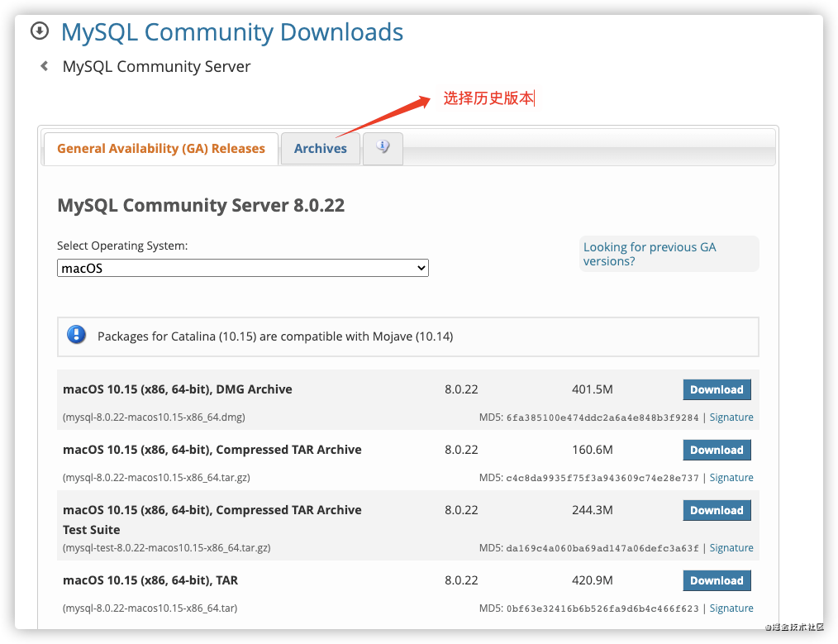Open Signature link for mysql-8.0.22-macos10.15-x86_64.tar

(x=731, y=608)
